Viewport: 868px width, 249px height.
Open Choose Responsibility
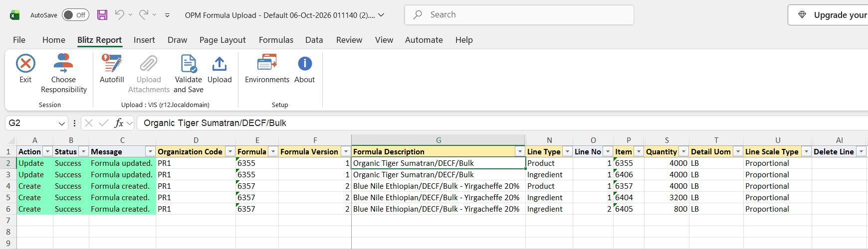(63, 73)
